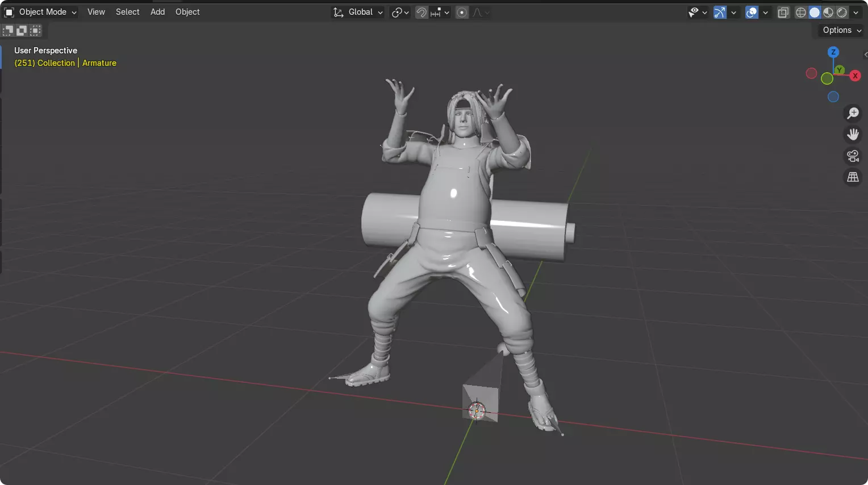The height and width of the screenshot is (485, 868).
Task: Click the negative Y axis gizmo circle
Action: click(827, 79)
